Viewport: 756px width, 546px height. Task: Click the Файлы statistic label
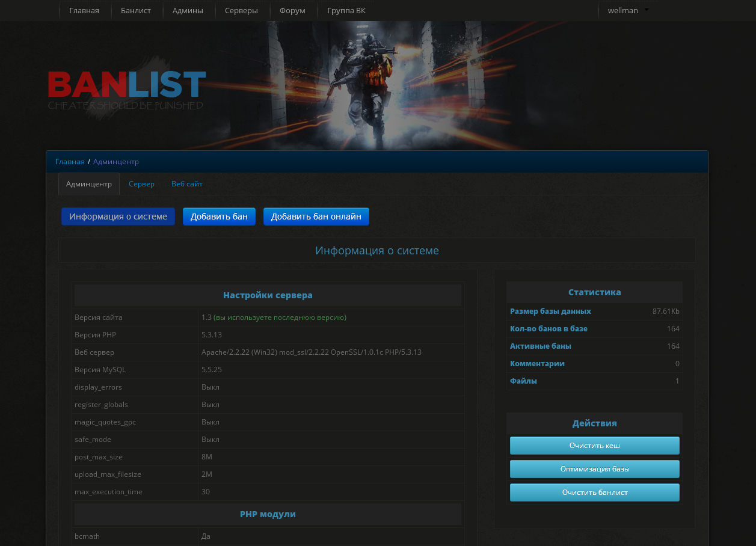pyautogui.click(x=523, y=381)
